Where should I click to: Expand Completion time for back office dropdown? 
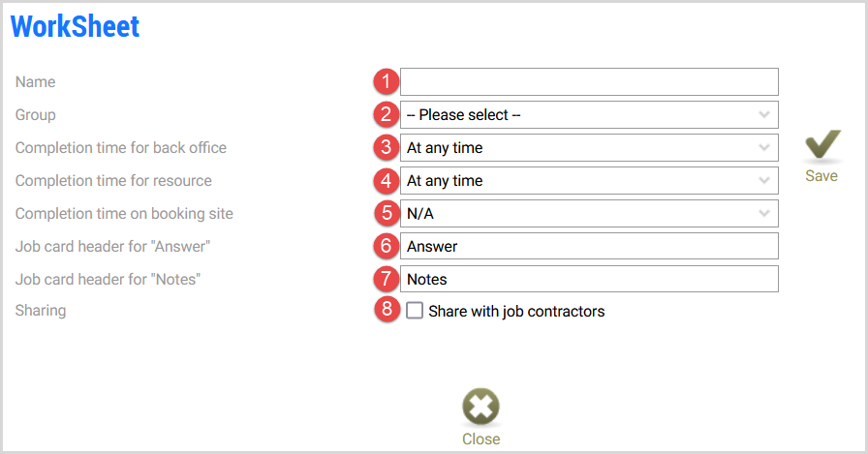(x=589, y=148)
